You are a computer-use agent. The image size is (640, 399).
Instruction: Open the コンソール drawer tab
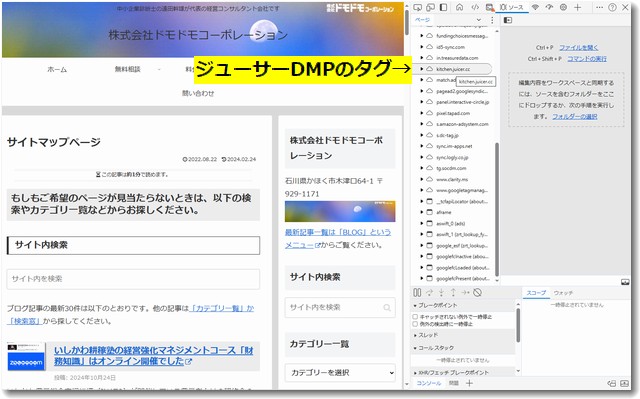[x=429, y=383]
